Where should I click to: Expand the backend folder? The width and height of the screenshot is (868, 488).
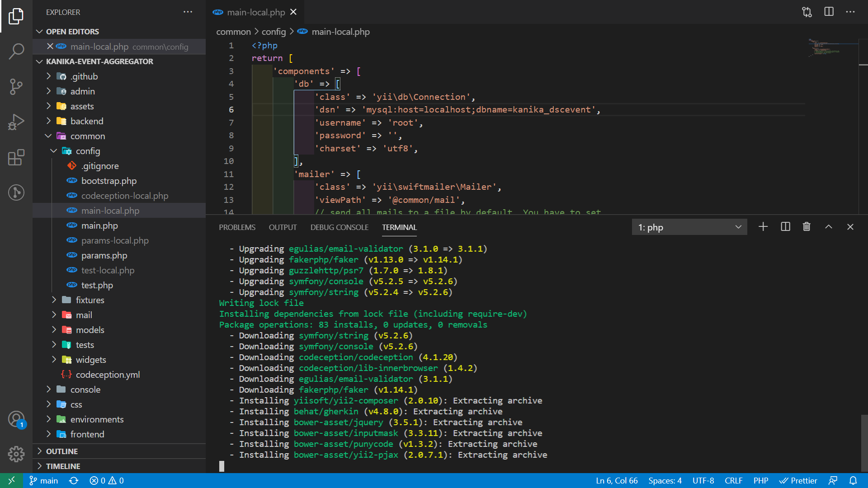coord(120,121)
